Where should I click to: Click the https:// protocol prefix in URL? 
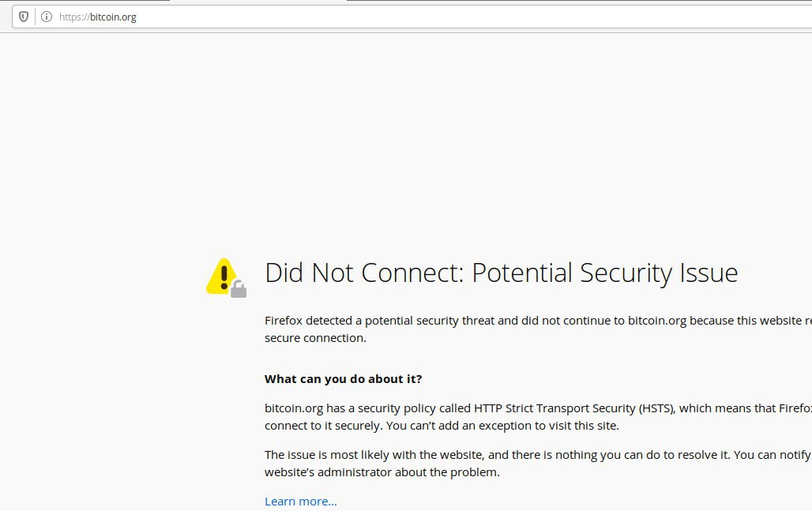tap(74, 17)
